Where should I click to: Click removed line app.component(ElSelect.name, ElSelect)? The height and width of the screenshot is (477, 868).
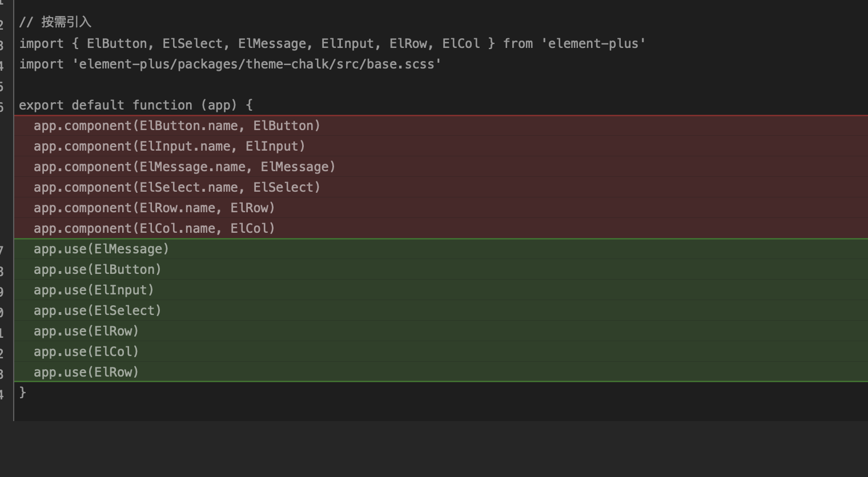177,188
